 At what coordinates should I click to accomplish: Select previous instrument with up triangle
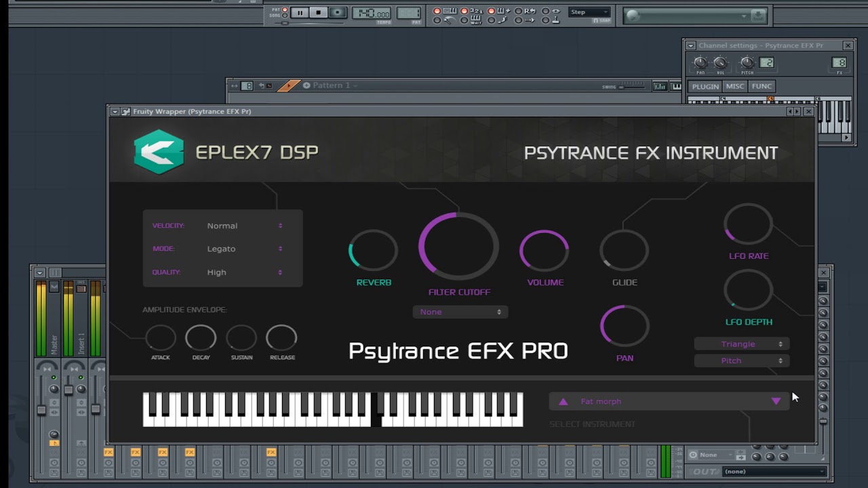(563, 402)
